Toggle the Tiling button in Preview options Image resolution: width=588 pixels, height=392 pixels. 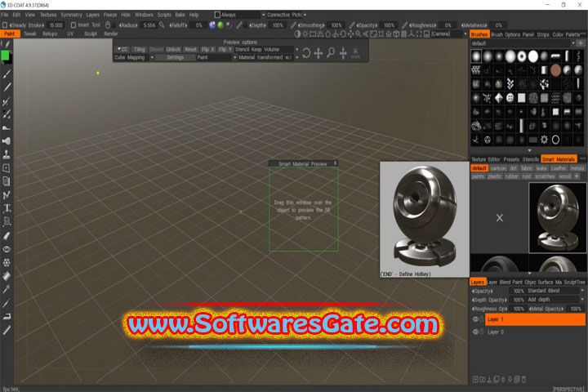[x=139, y=50]
